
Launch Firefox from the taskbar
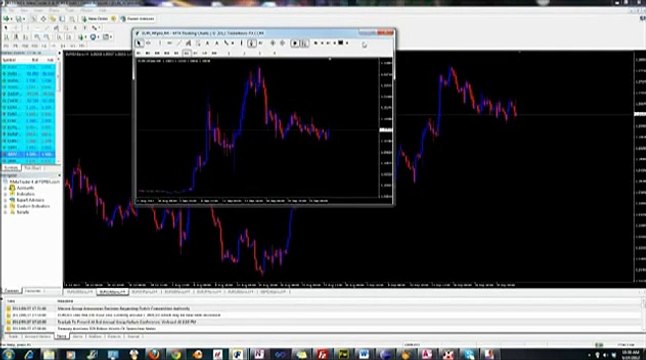click(154, 354)
